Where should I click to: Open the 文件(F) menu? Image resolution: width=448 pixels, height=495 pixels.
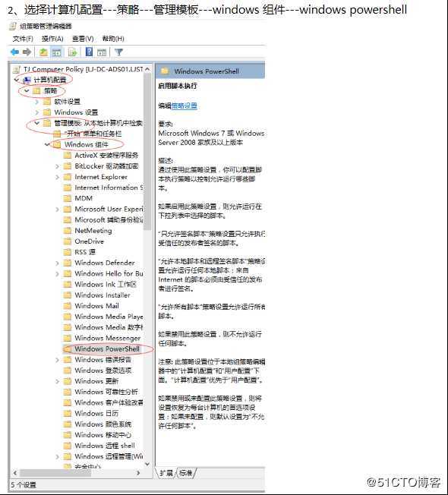pyautogui.click(x=23, y=39)
